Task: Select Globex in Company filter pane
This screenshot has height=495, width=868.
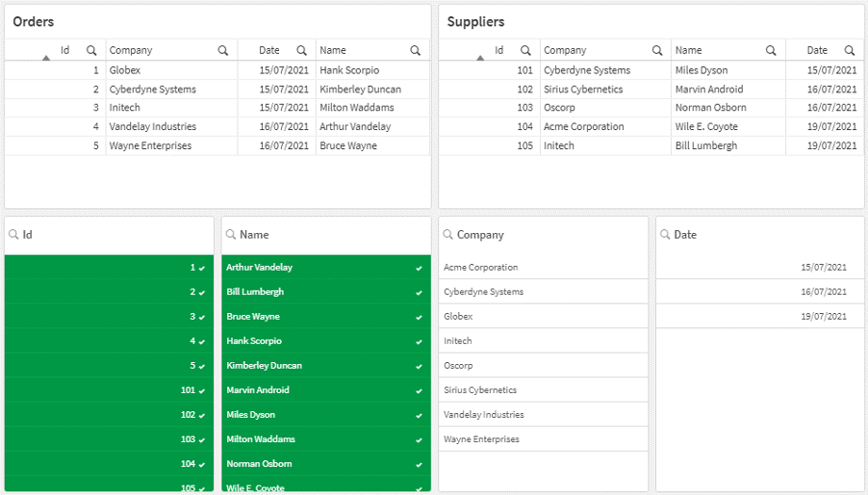Action: (543, 316)
